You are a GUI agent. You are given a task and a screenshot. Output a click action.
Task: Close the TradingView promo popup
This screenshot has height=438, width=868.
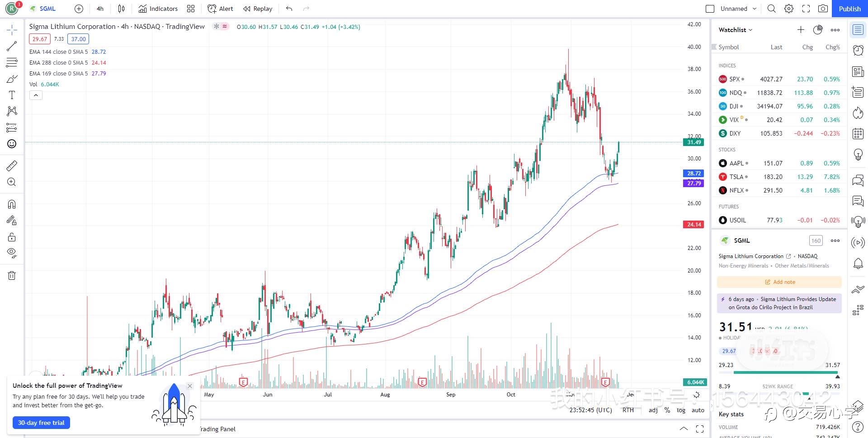[x=190, y=386]
